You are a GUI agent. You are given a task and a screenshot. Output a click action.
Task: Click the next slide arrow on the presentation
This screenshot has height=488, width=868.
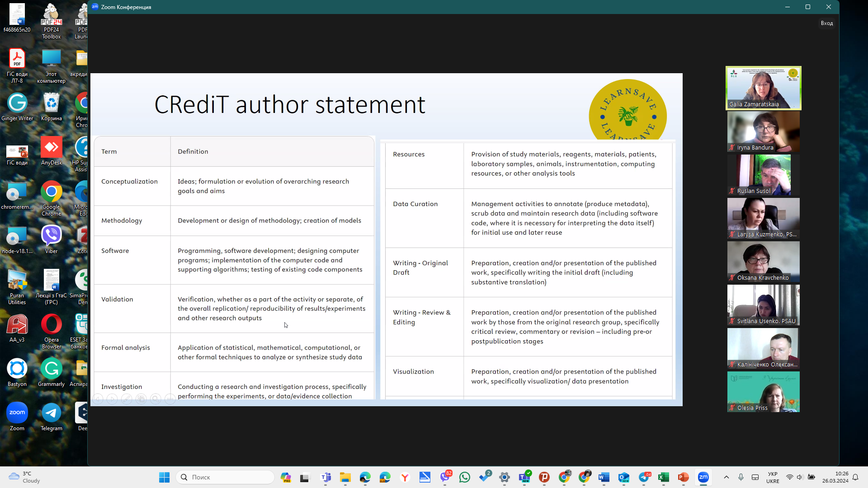click(112, 399)
